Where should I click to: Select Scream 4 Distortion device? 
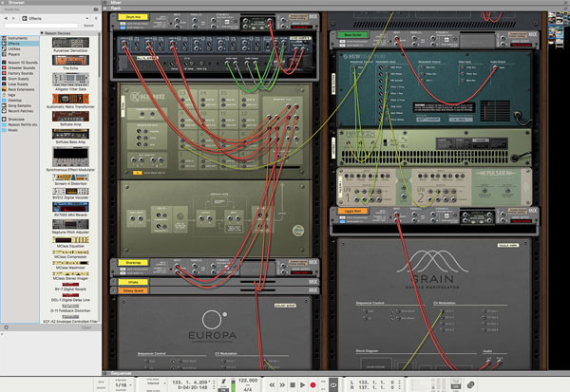[70, 179]
